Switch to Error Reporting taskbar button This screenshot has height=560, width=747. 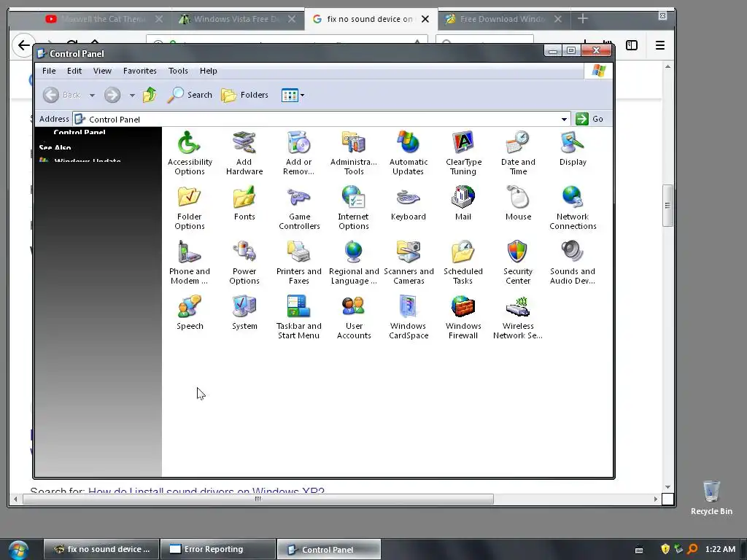click(217, 549)
